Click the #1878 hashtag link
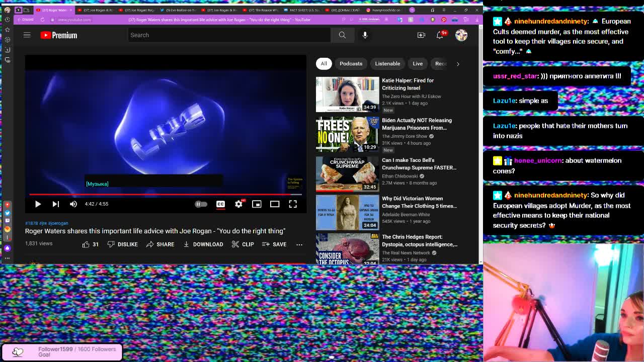Viewport: 644px width, 362px height. coord(31,223)
